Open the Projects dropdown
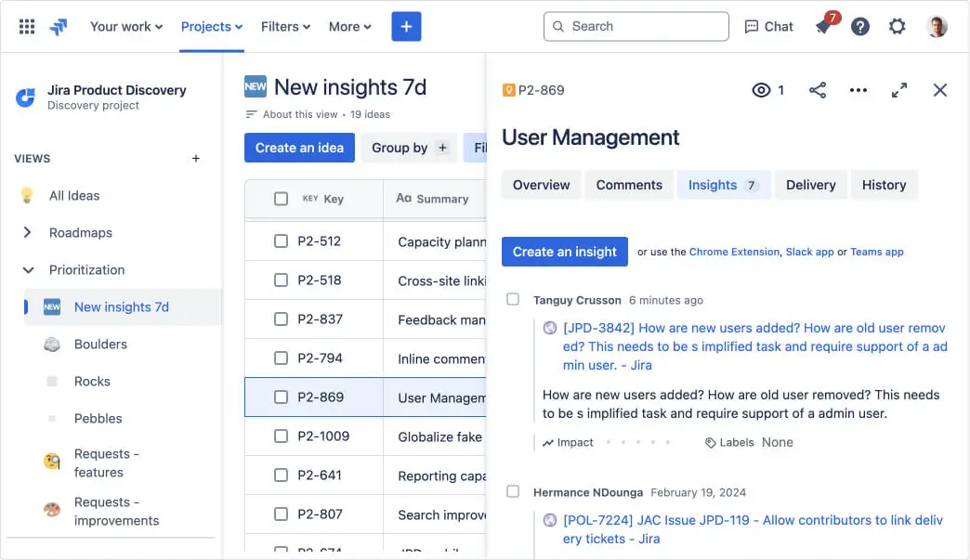The height and width of the screenshot is (560, 970). (212, 27)
